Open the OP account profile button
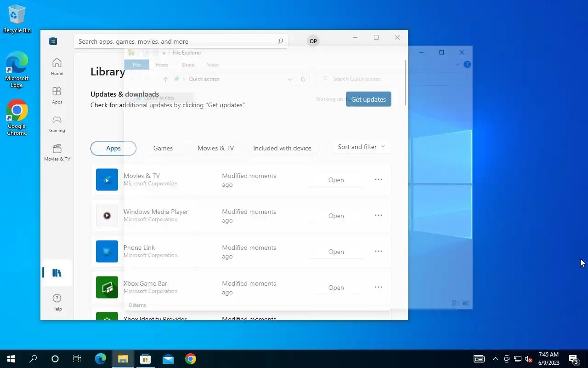588x368 pixels. click(x=313, y=41)
